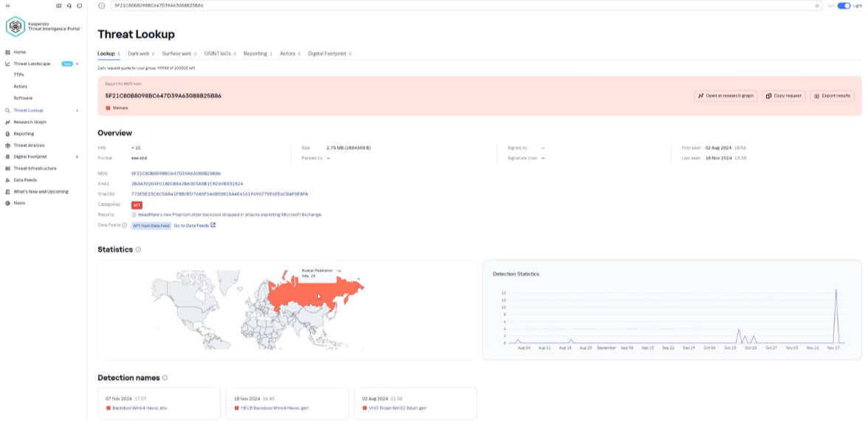Click the info icon left of search bar
868x421 pixels.
101,6
